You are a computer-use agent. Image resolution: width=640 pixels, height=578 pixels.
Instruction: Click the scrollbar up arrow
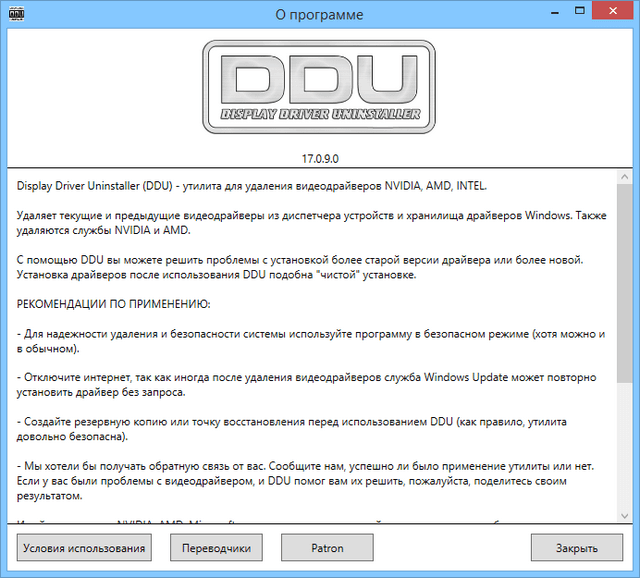[624, 177]
